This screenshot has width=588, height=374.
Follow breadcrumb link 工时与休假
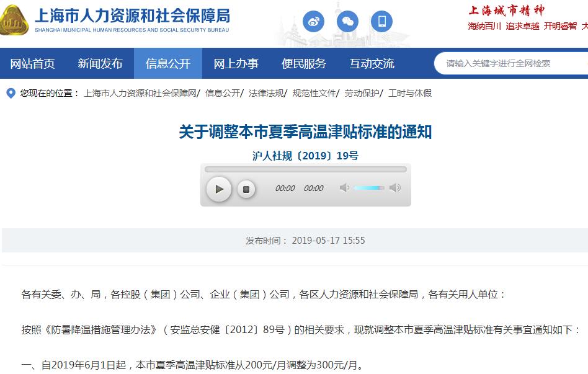410,93
